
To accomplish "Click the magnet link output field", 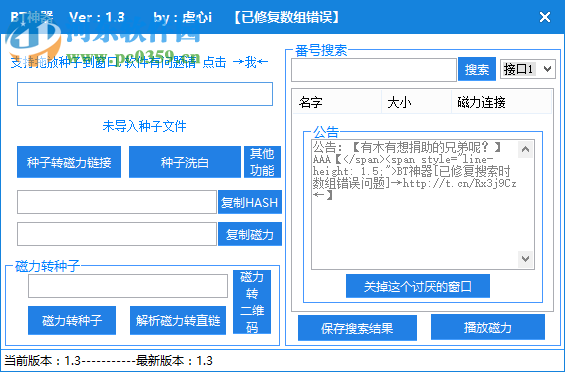I will pos(117,234).
